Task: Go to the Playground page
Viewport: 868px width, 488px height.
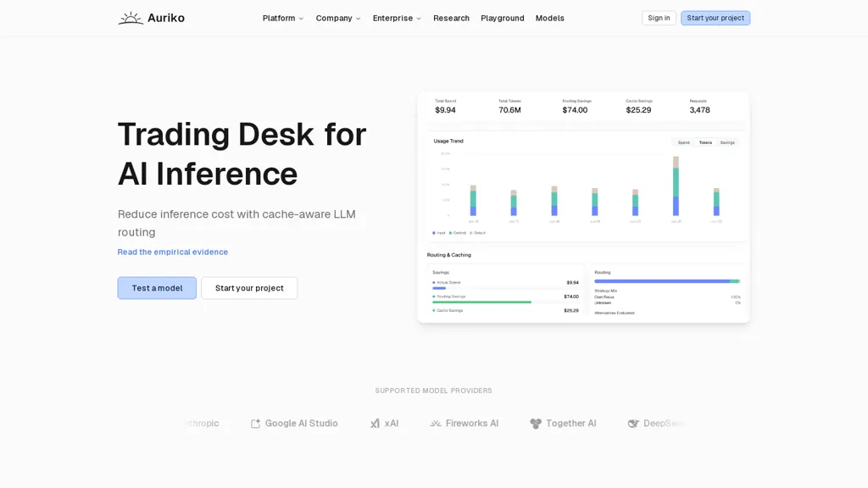Action: point(502,19)
